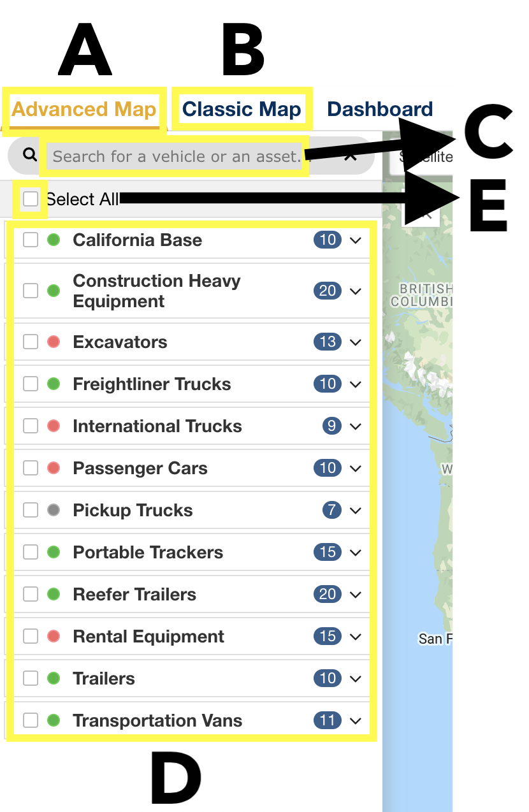Screen dimensions: 529x812
Task: Open the Portable Trackers group name
Action: [x=148, y=552]
